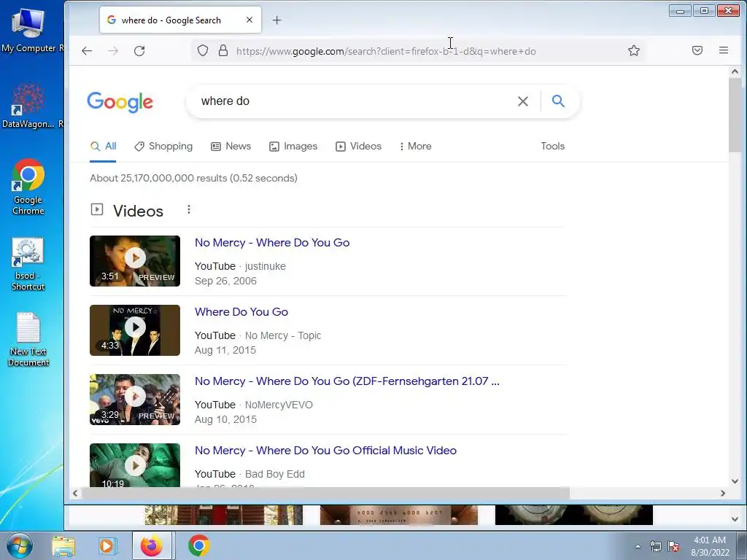Open the Action Center flag tray icon
The height and width of the screenshot is (560, 747).
click(x=673, y=547)
